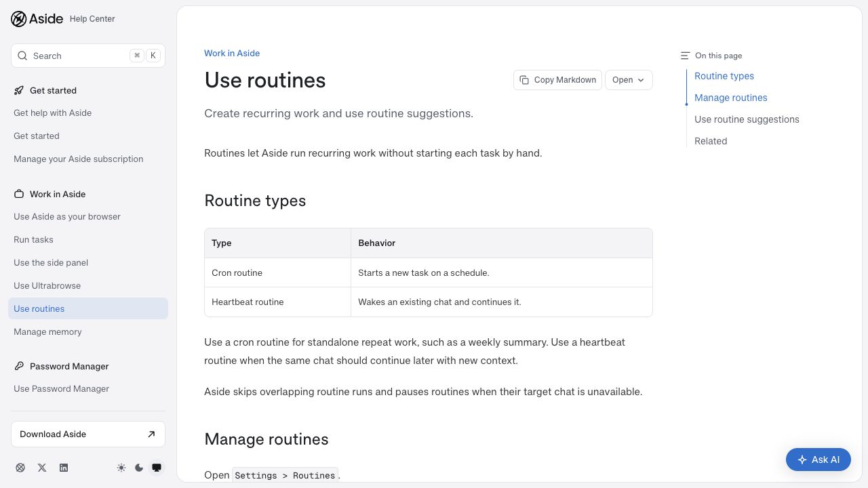868x488 pixels.
Task: Click the magnifier icon in Search
Action: [23, 56]
